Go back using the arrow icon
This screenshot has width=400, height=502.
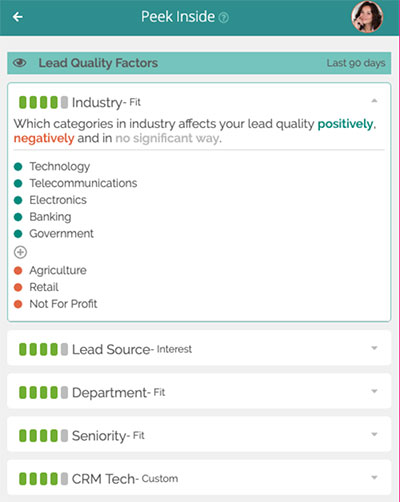tap(18, 17)
